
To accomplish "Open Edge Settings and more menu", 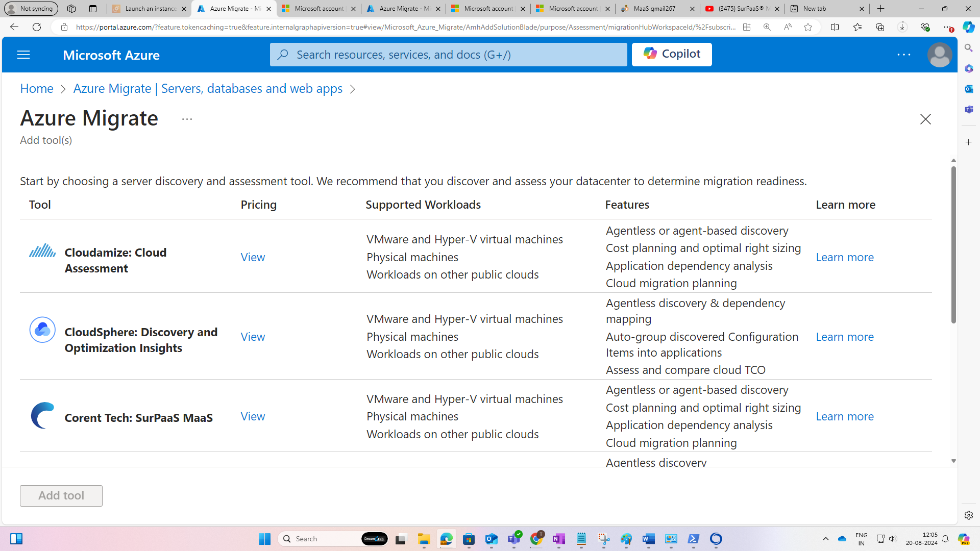I will (947, 27).
